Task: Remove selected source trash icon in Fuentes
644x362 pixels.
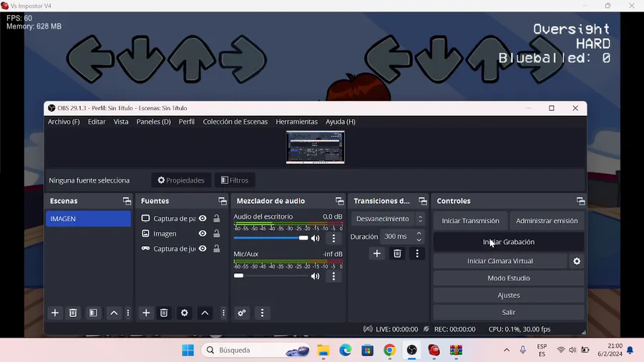Action: 164,313
